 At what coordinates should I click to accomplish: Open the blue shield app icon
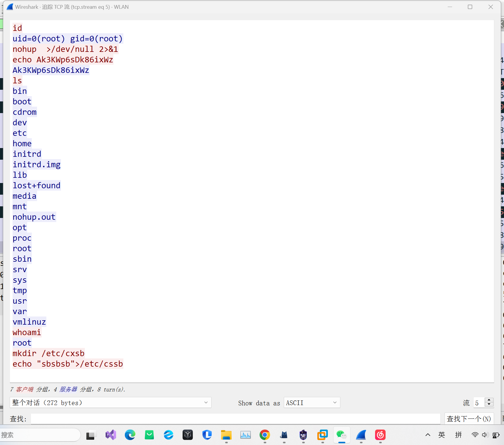(x=207, y=435)
